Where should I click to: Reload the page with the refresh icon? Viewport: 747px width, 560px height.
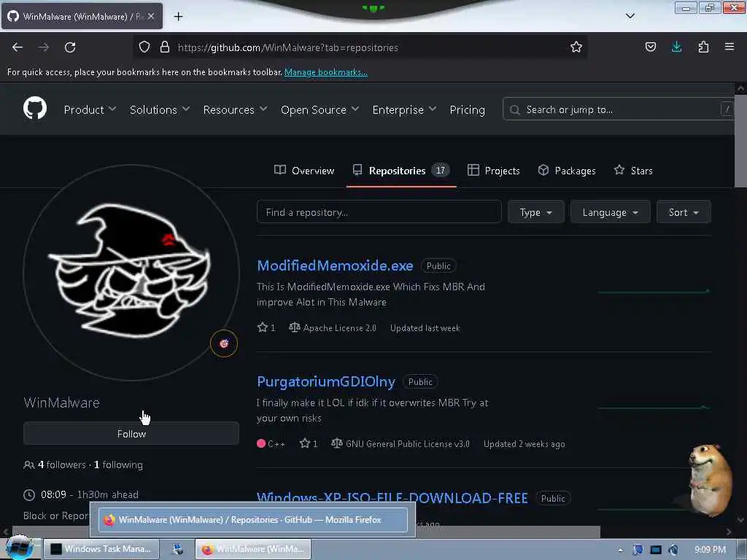click(x=70, y=47)
